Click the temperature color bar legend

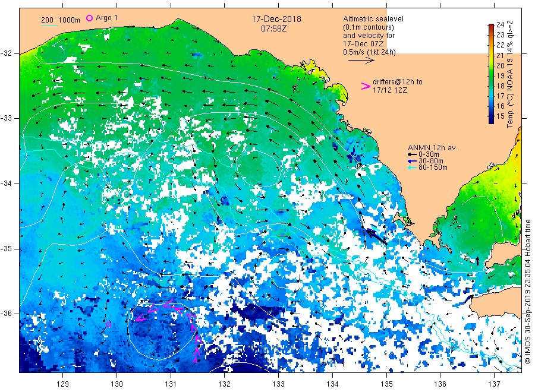click(x=491, y=74)
